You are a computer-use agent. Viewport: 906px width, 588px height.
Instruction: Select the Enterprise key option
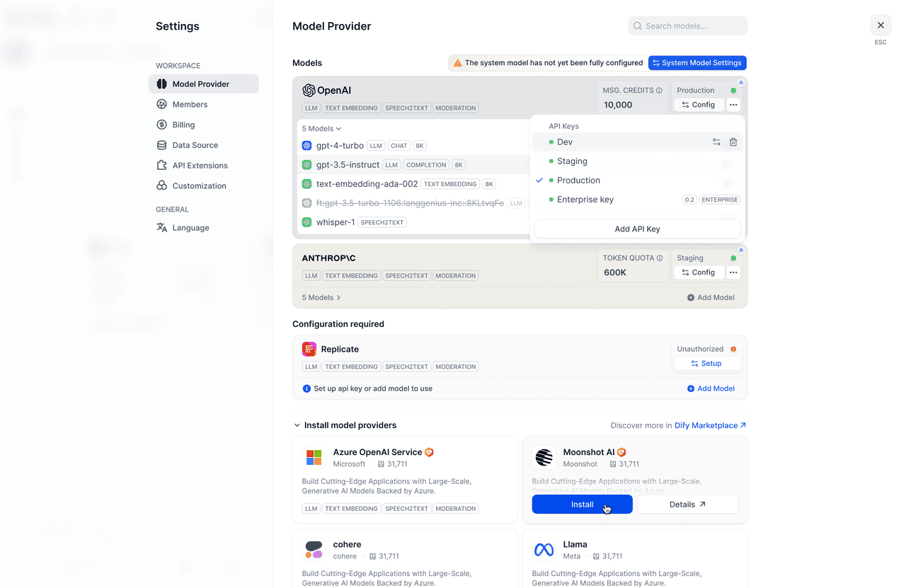[585, 200]
